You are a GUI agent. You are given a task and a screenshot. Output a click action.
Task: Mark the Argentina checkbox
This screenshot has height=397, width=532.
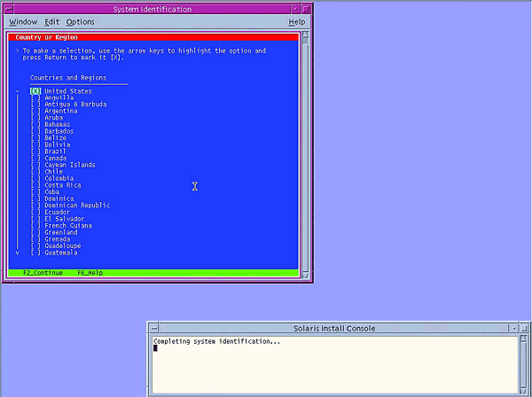[x=35, y=111]
